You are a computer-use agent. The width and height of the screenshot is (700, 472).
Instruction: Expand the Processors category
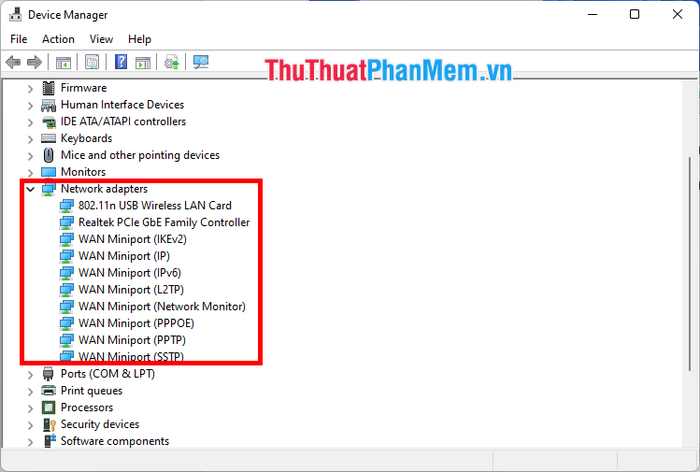[30, 408]
